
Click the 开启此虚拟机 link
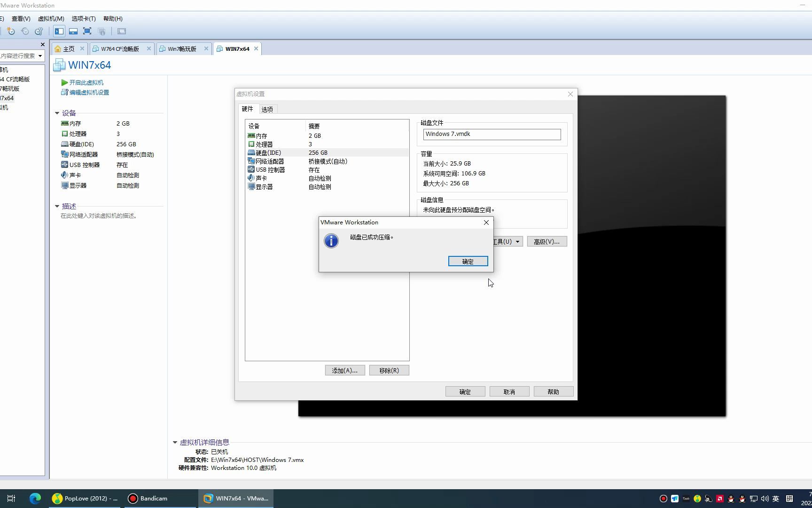[86, 82]
